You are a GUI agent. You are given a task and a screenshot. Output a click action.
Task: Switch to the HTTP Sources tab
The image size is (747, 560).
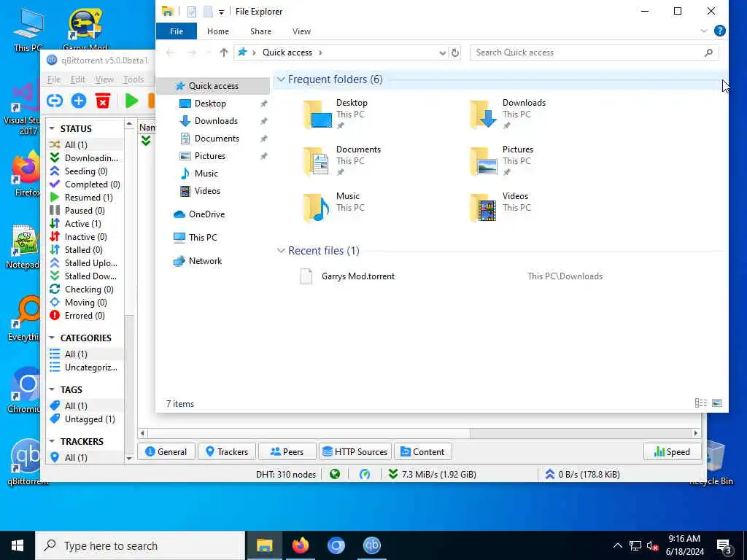pyautogui.click(x=355, y=451)
